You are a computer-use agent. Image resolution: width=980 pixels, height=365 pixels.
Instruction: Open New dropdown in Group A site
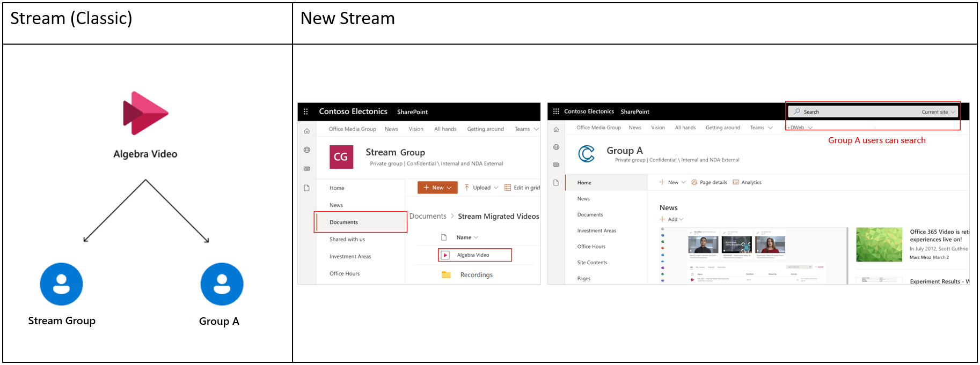coord(672,182)
